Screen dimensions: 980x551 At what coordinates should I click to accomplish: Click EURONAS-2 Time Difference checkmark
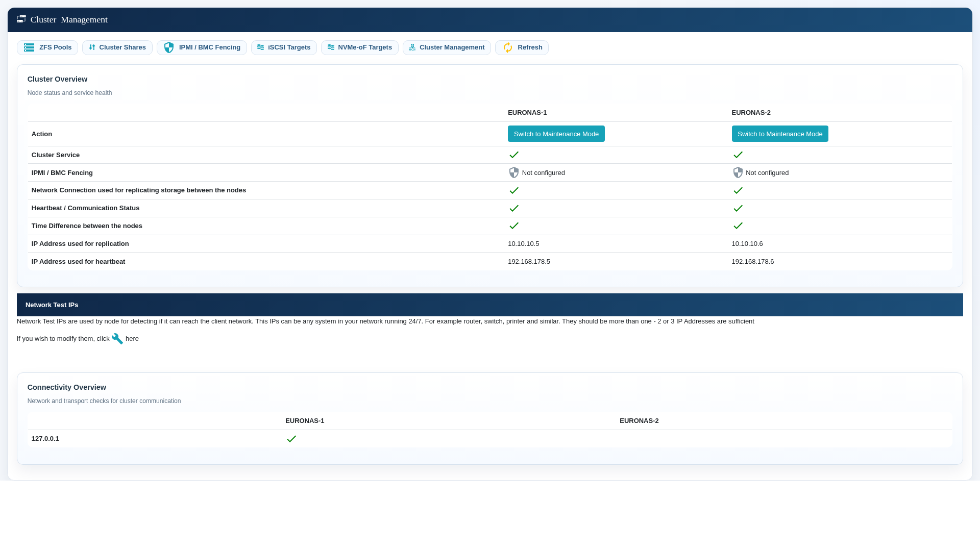(738, 226)
